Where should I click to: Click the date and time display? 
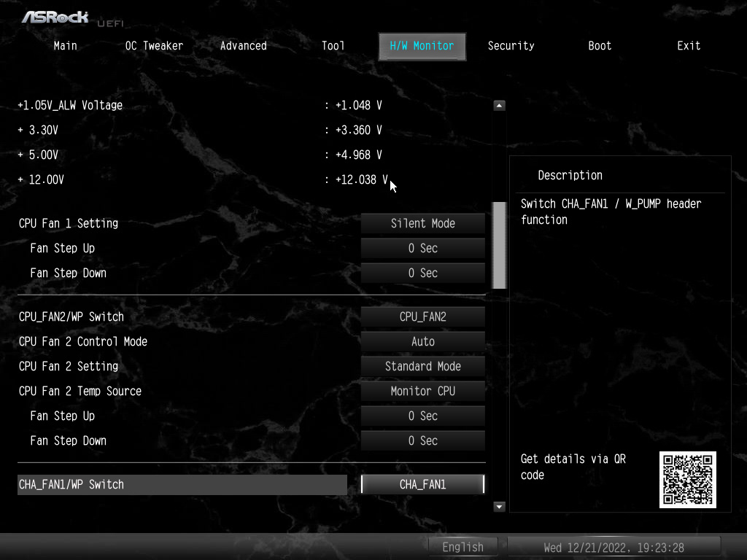pyautogui.click(x=614, y=547)
